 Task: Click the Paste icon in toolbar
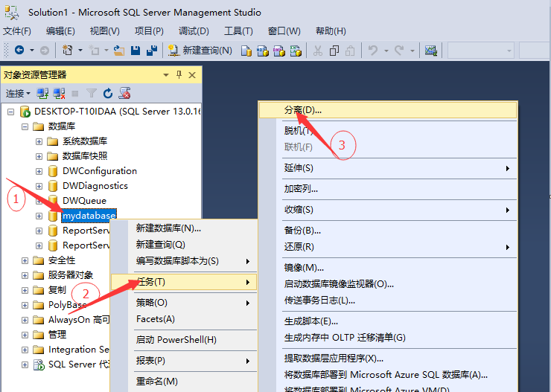[350, 51]
